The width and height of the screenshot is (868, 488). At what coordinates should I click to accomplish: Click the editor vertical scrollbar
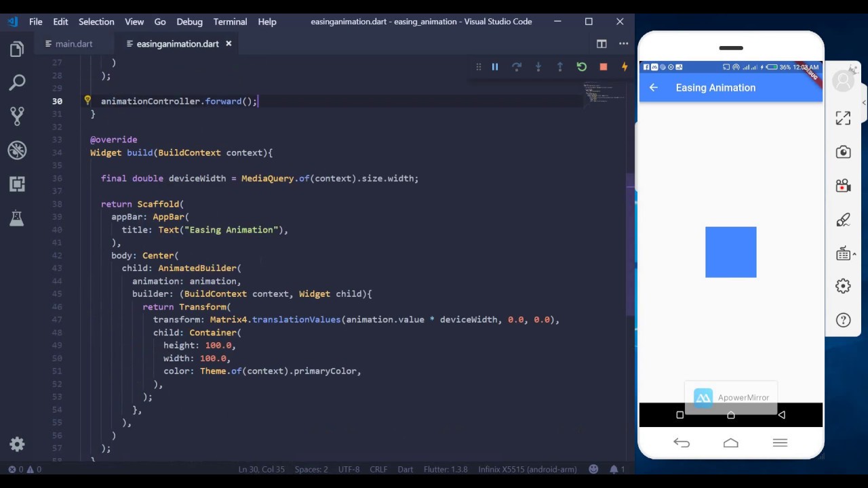pos(631,244)
